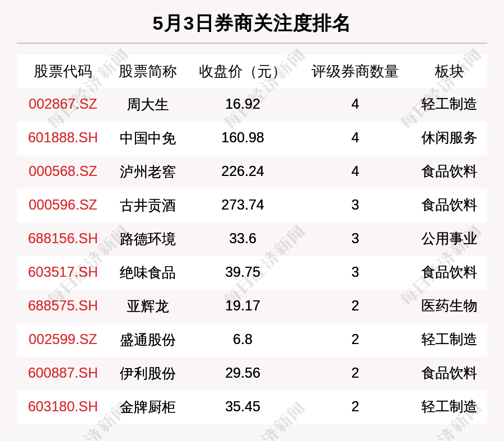Click 食品饮料 sector in 绝味食品 row
Screen dimensions: 504x441
449,273
